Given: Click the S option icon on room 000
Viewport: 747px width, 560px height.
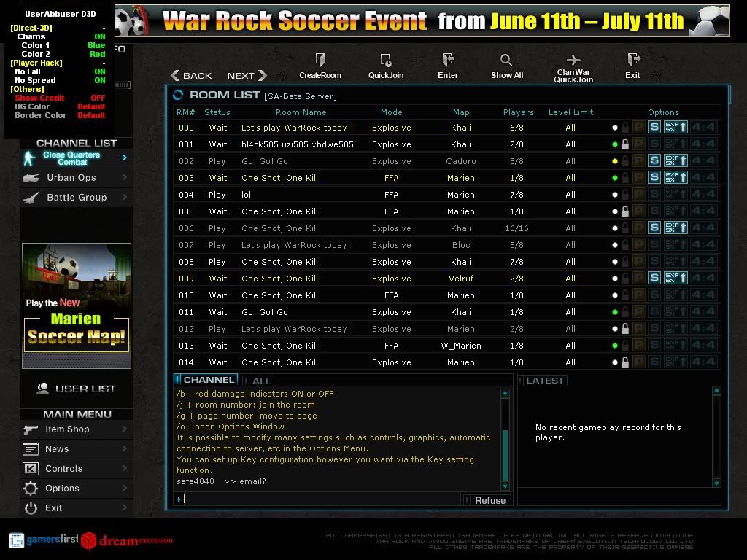Looking at the screenshot, I should (654, 127).
